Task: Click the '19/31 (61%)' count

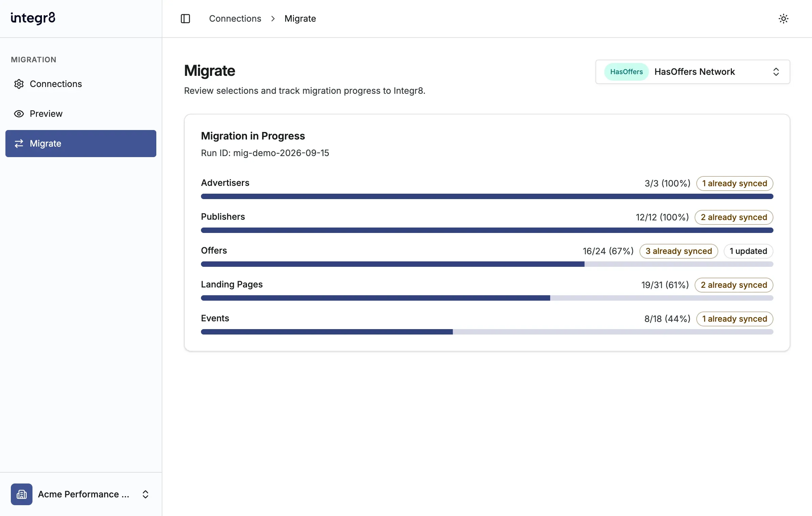Action: click(x=665, y=285)
